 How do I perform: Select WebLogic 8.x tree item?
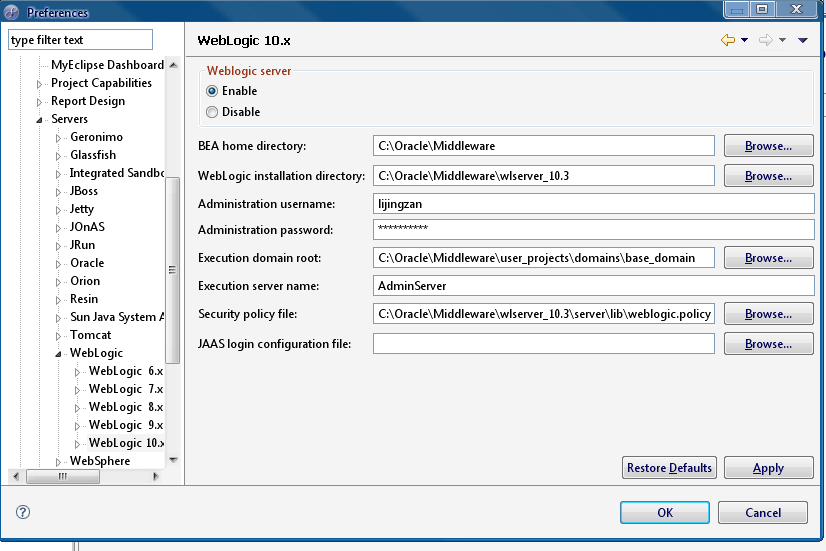[126, 407]
